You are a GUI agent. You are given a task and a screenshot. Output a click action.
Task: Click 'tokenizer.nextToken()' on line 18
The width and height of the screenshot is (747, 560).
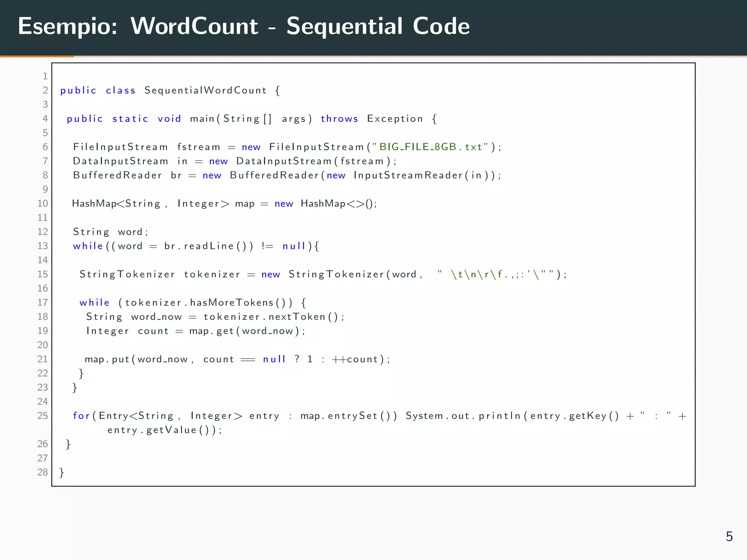pyautogui.click(x=271, y=317)
